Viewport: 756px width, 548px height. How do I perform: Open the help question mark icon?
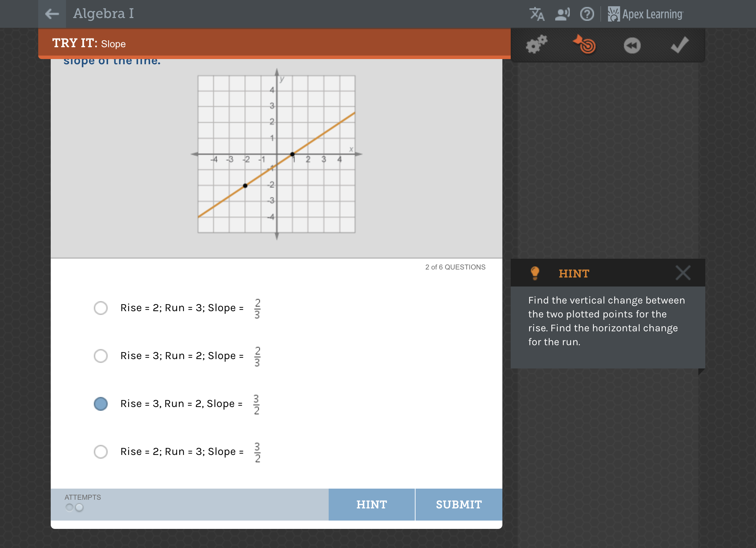[x=587, y=14]
